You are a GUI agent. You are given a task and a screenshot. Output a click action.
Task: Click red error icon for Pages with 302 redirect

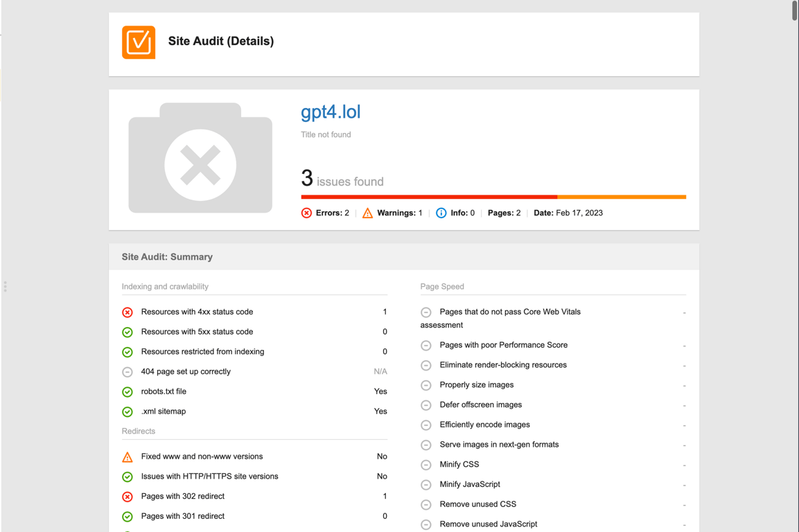coord(128,497)
